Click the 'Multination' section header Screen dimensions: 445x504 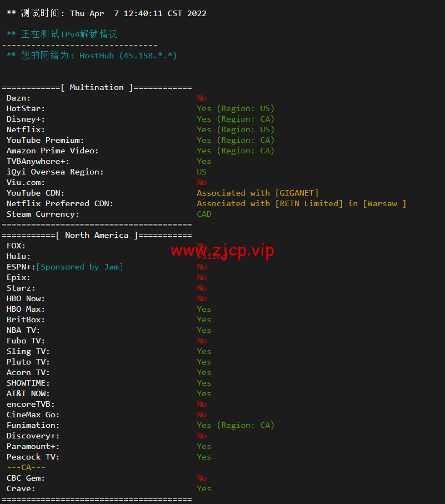pyautogui.click(x=97, y=87)
